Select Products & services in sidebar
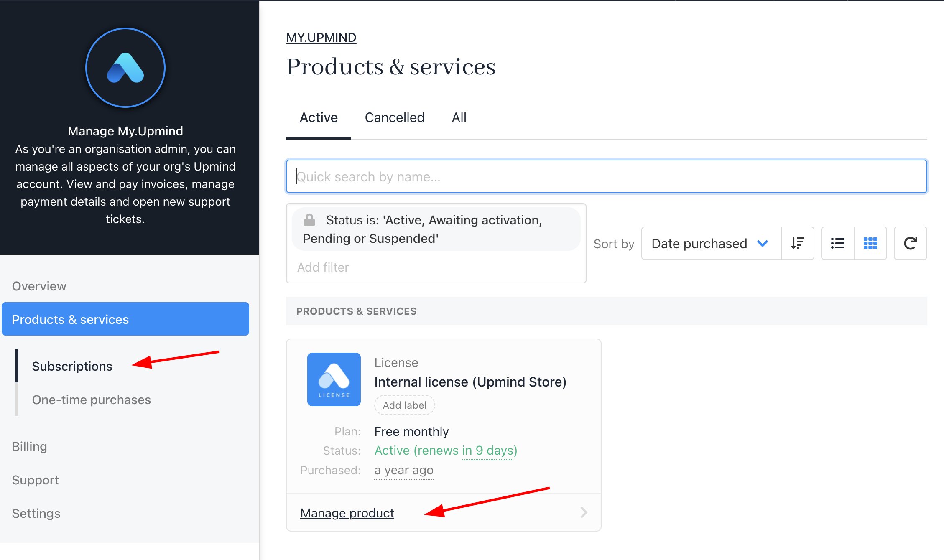This screenshot has width=944, height=560. pyautogui.click(x=125, y=319)
